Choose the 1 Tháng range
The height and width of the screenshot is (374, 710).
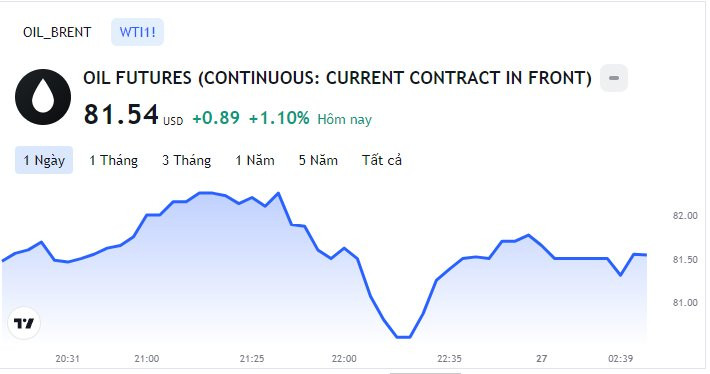113,160
